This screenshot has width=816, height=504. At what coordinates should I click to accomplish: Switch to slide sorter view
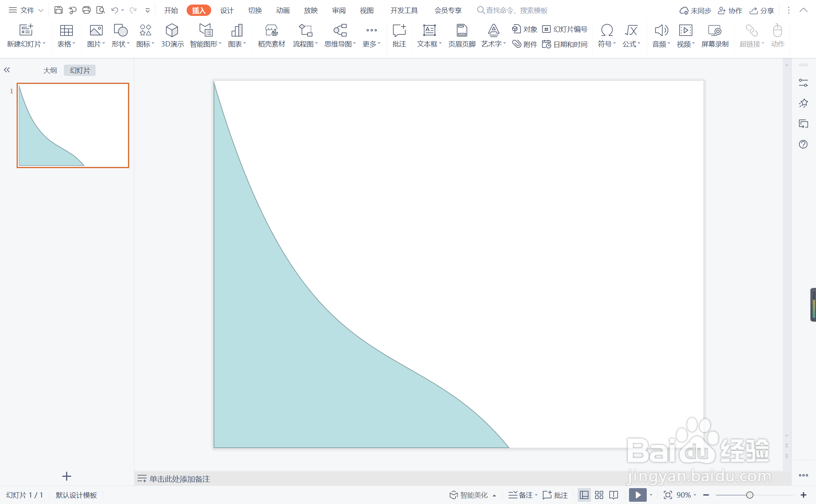point(599,495)
